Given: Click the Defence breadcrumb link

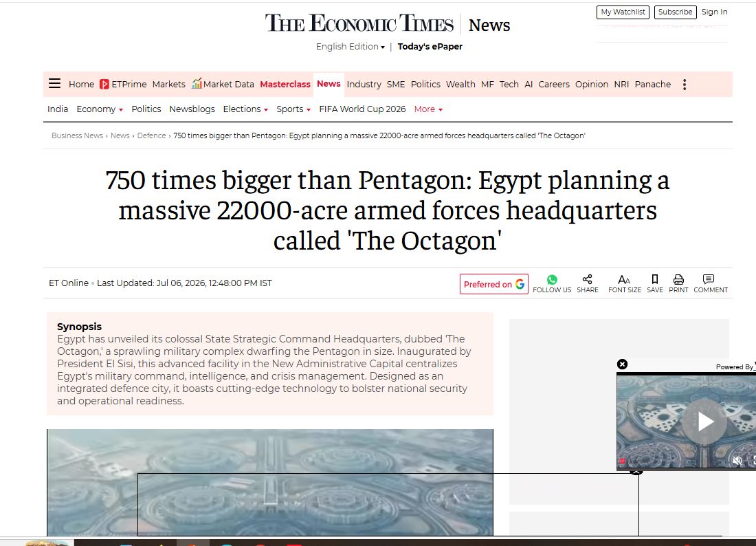Looking at the screenshot, I should tap(151, 135).
